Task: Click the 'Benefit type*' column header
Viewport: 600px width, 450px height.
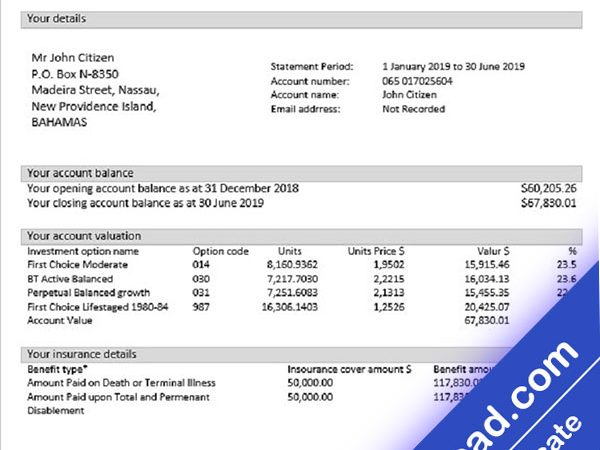Action: pos(57,369)
